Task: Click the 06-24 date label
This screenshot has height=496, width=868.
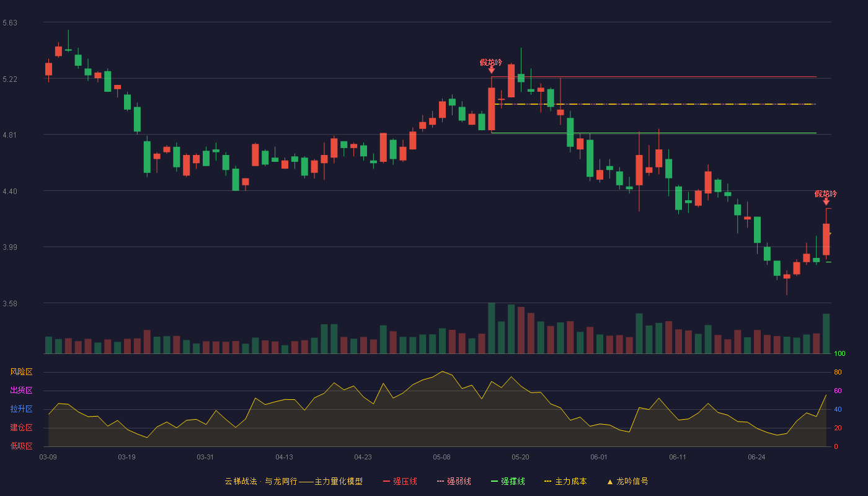Action: pos(756,457)
